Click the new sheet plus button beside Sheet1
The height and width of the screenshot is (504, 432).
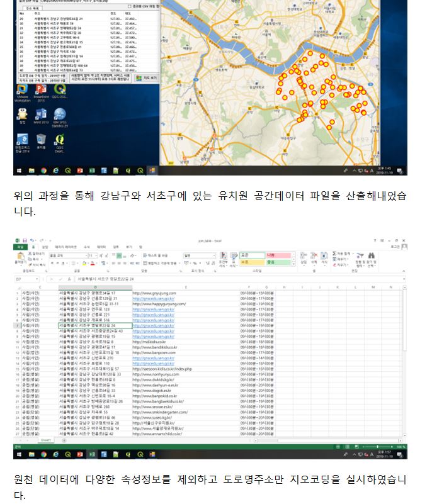(x=64, y=440)
